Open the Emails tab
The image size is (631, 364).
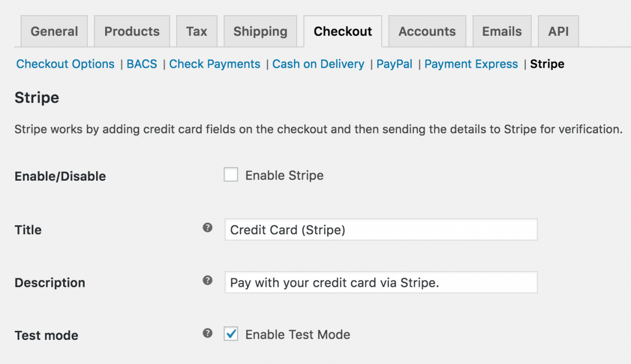502,31
